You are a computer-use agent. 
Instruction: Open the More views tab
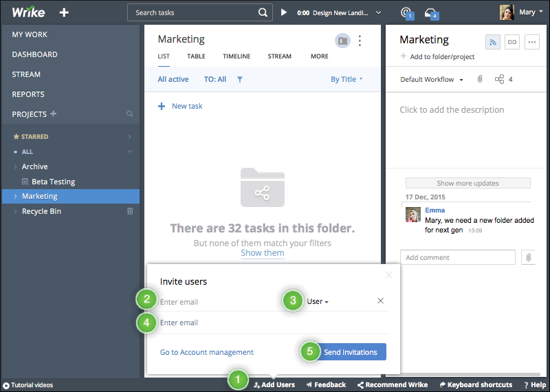[320, 56]
